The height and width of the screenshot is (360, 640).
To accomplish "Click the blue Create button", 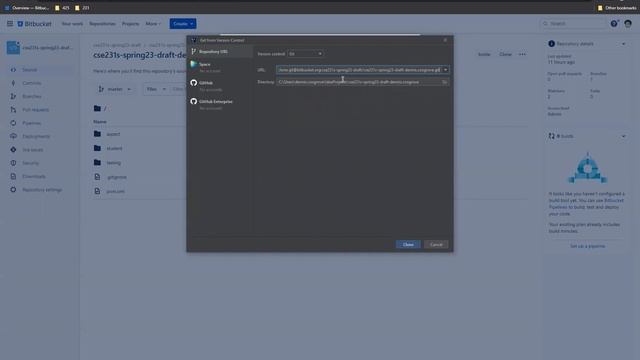I will pyautogui.click(x=183, y=24).
